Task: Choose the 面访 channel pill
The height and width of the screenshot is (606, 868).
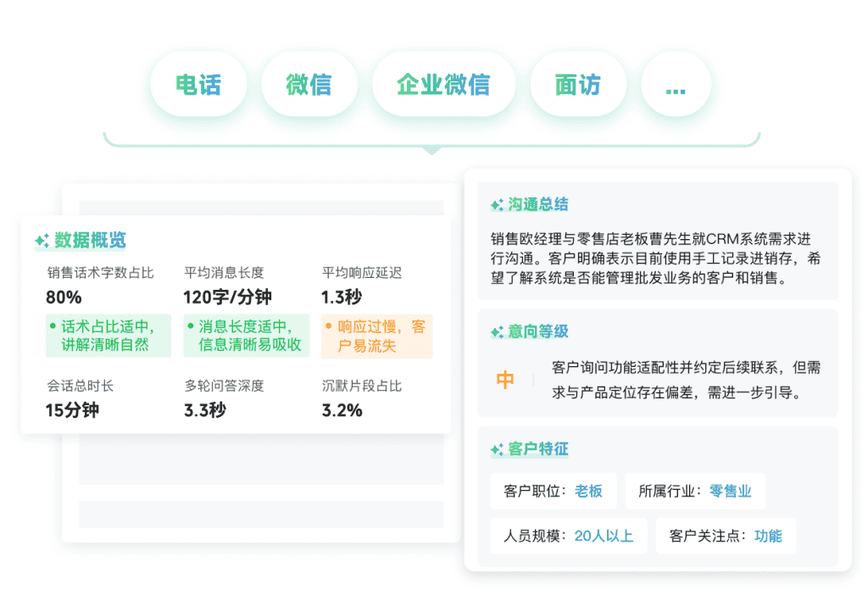Action: [x=578, y=85]
